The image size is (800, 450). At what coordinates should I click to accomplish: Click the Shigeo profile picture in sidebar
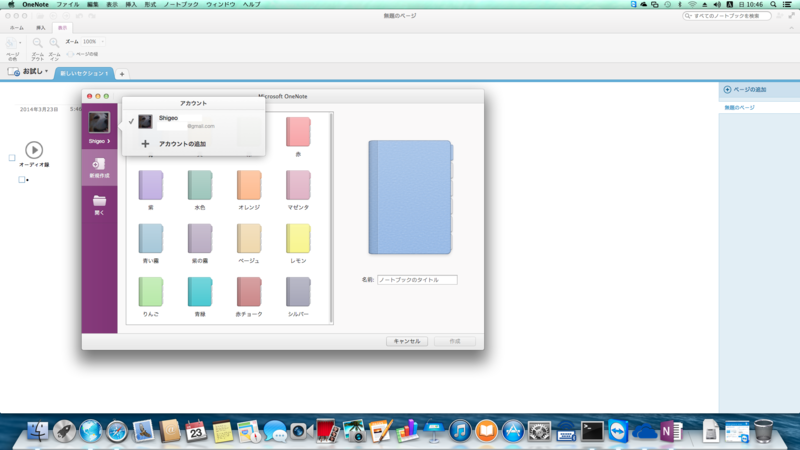tap(99, 123)
